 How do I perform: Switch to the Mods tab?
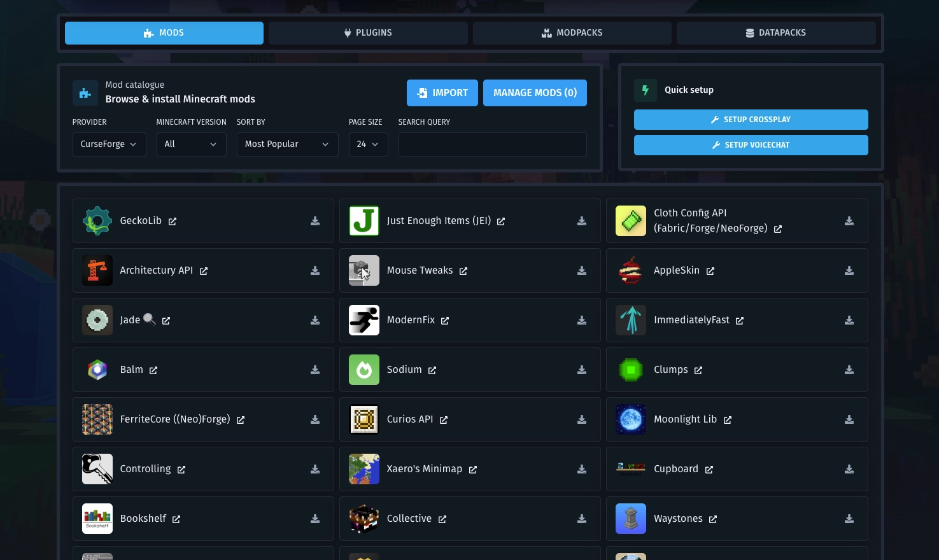(x=164, y=33)
